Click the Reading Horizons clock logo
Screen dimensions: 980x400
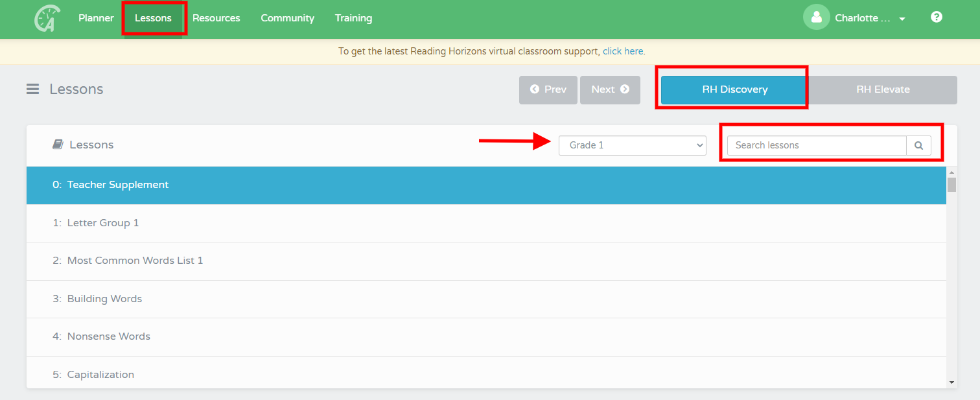pyautogui.click(x=47, y=18)
